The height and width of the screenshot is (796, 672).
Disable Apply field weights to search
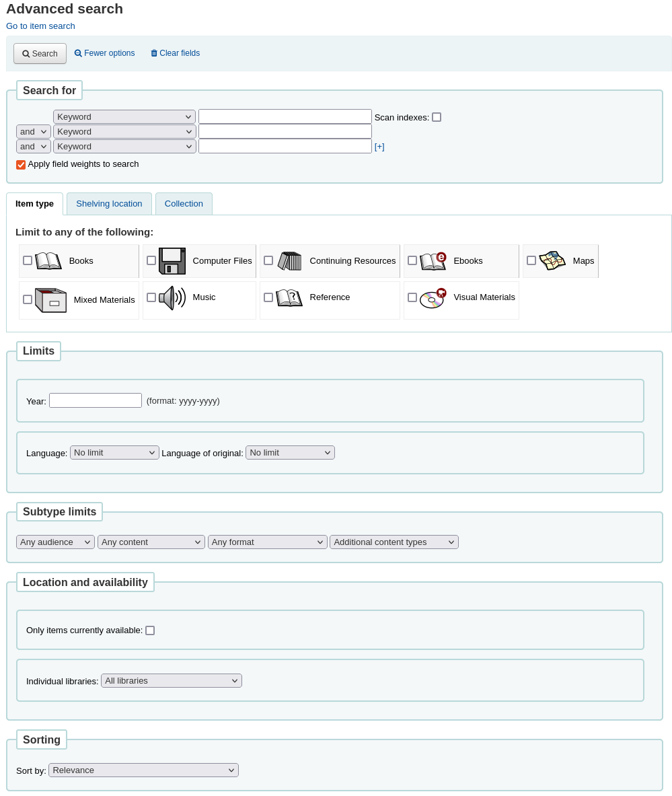20,164
